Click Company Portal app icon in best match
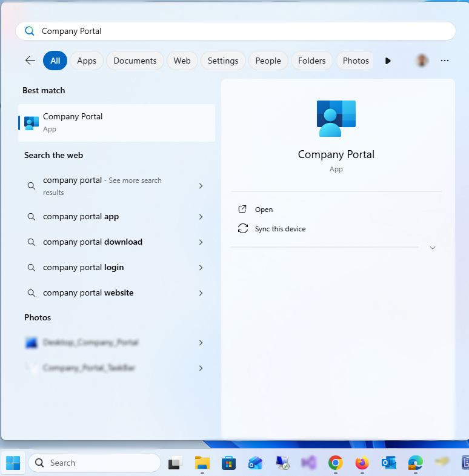This screenshot has width=469, height=476. [x=32, y=123]
